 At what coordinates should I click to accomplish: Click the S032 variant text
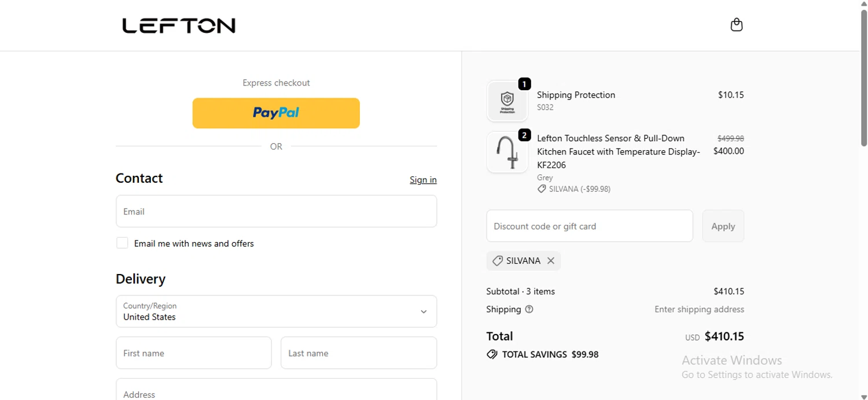545,108
